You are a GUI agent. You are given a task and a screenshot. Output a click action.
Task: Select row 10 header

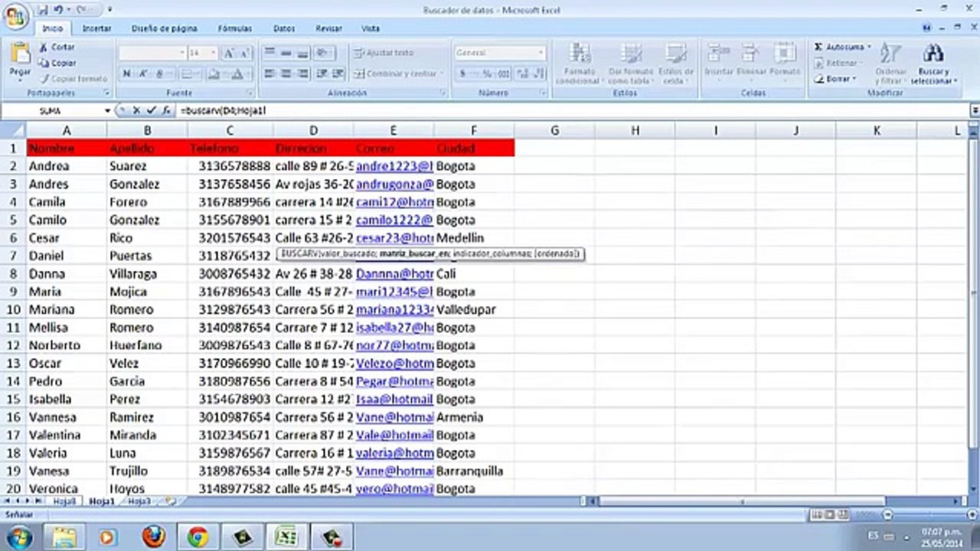13,310
